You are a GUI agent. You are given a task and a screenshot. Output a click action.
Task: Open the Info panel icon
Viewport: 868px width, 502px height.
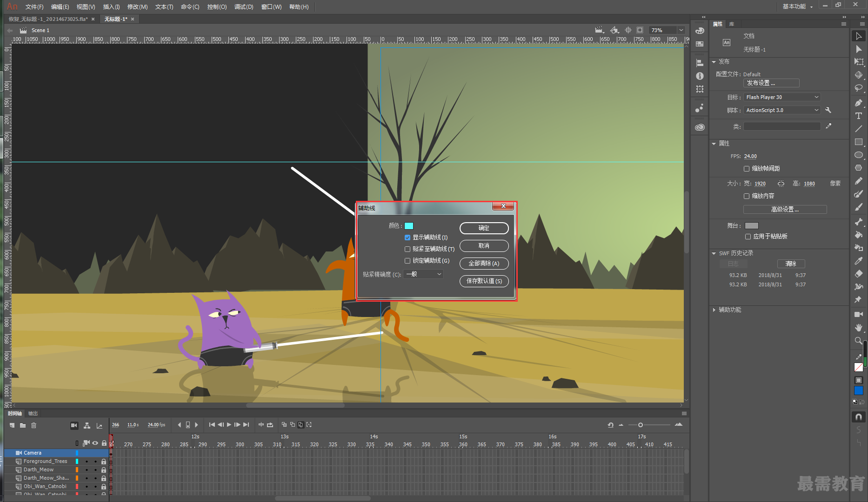coord(700,76)
